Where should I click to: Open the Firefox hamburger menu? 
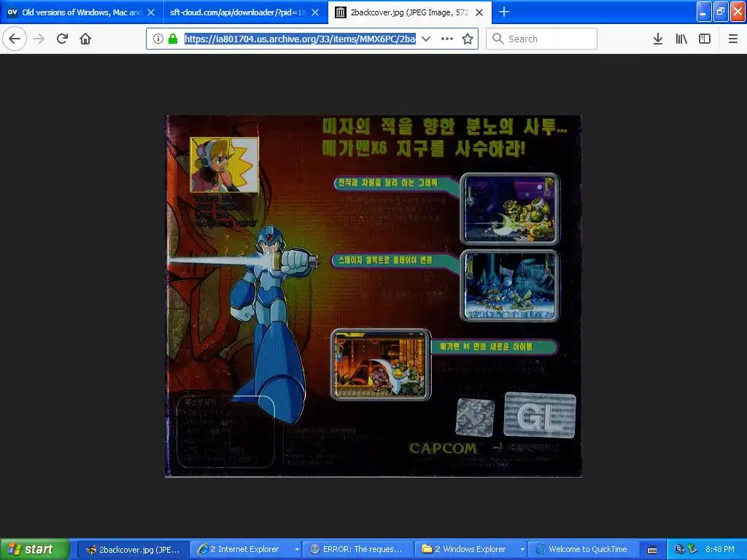pyautogui.click(x=733, y=39)
